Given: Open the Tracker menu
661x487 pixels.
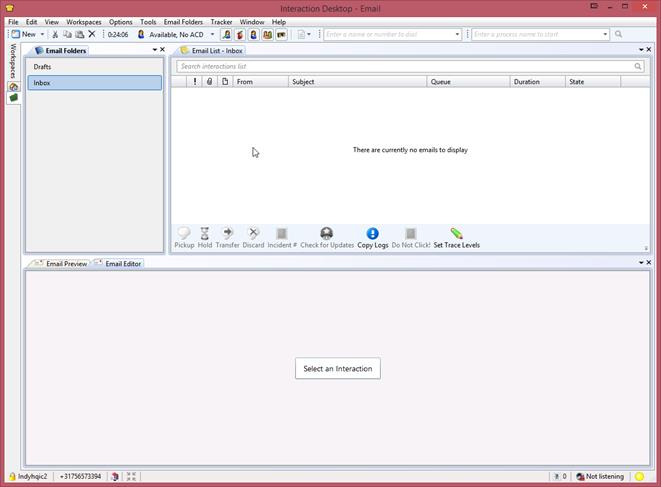Looking at the screenshot, I should [221, 21].
